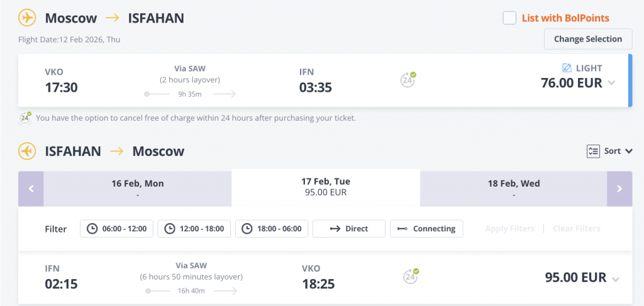Click the 24-hour cancellation icon on the return flight
644x306 pixels.
[411, 275]
